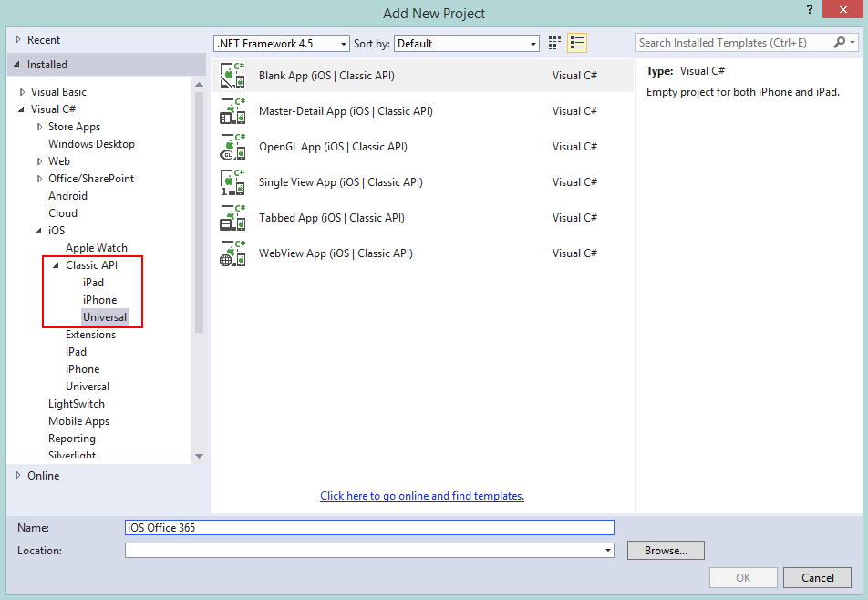Expand the Recent section
The height and width of the screenshot is (600, 868).
point(17,40)
